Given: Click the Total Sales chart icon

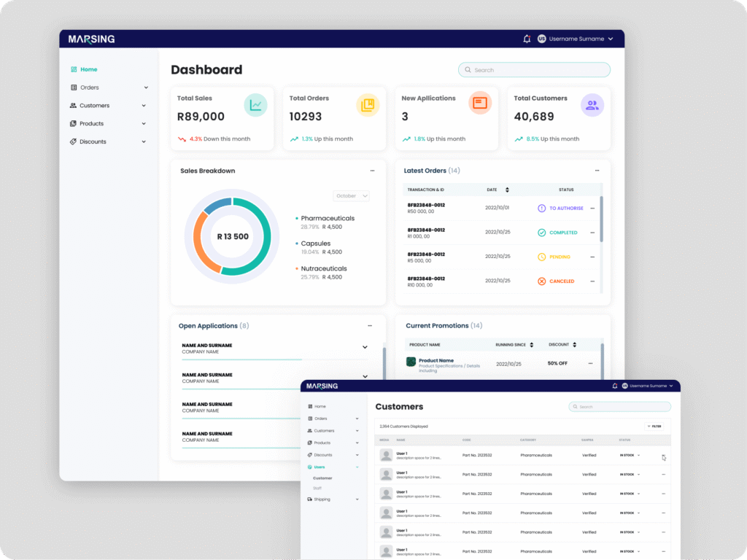Looking at the screenshot, I should [255, 104].
